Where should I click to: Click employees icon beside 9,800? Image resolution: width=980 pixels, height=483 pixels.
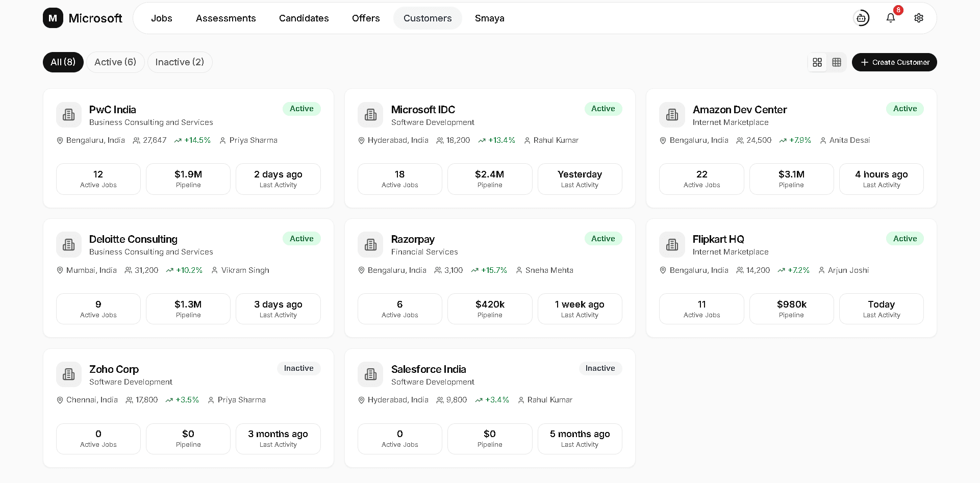coord(440,400)
